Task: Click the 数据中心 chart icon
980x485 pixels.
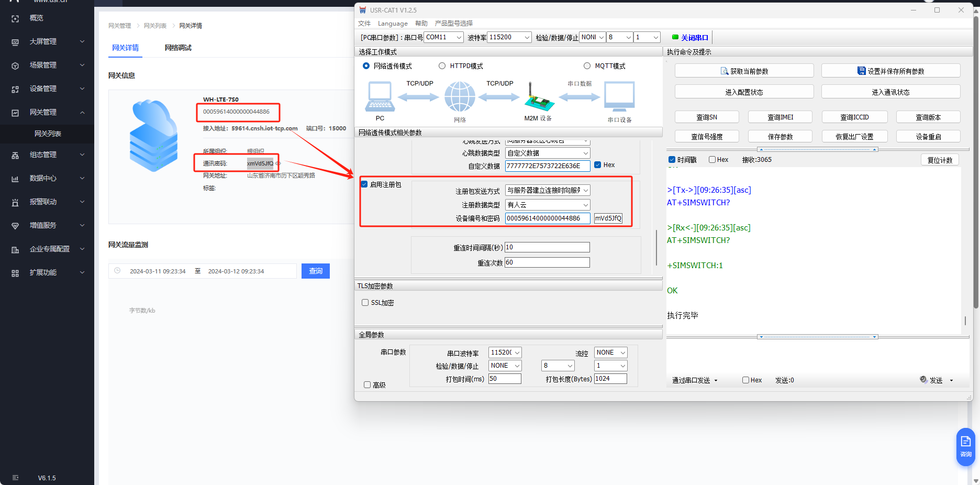Action: (x=15, y=179)
